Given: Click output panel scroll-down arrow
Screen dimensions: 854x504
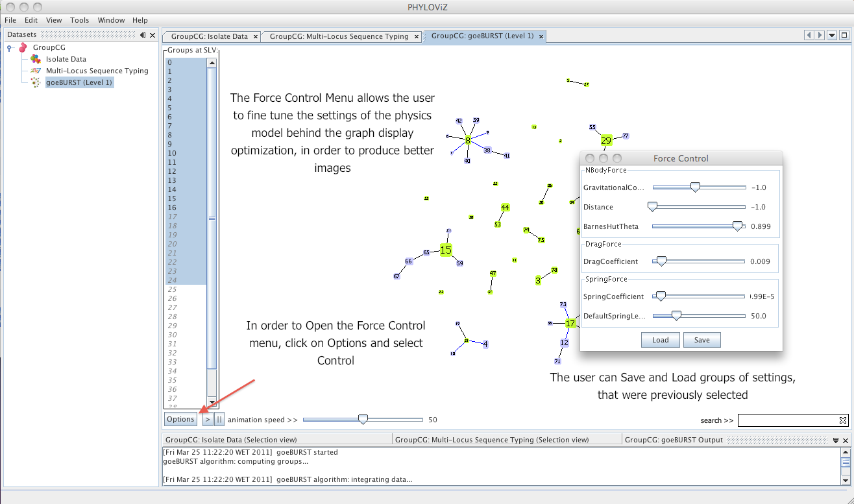Looking at the screenshot, I should click(x=845, y=480).
